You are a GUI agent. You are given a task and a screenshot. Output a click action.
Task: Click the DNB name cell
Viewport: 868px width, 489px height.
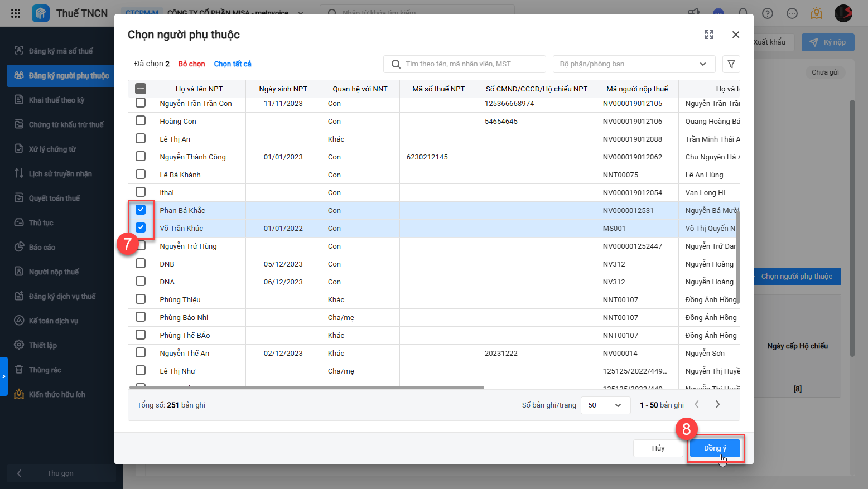(x=200, y=264)
